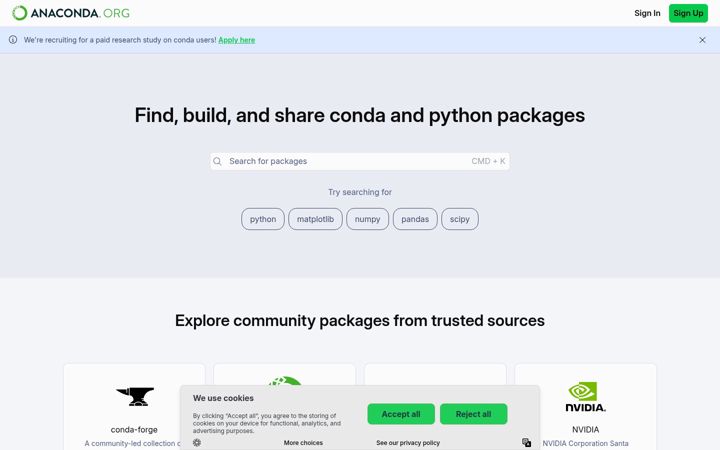Select the matplotlib search suggestion
This screenshot has height=450, width=720.
click(x=315, y=219)
